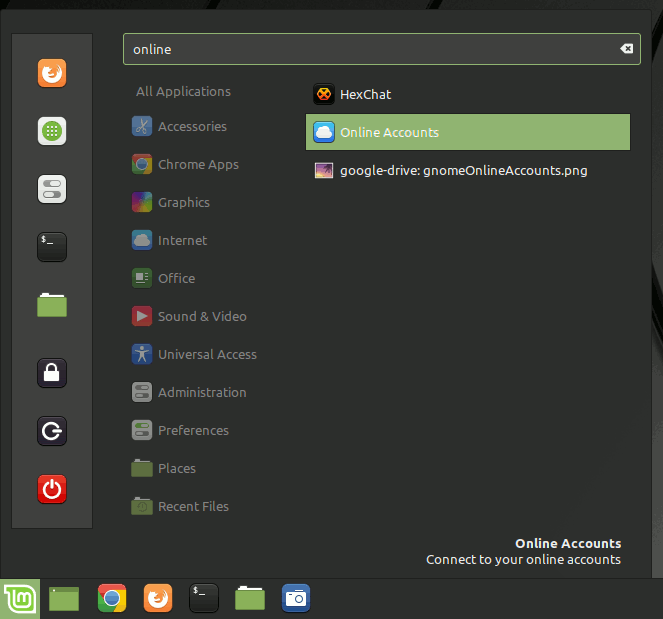This screenshot has height=619, width=663.
Task: Open Terminal from the favorites sidebar
Action: 52,247
